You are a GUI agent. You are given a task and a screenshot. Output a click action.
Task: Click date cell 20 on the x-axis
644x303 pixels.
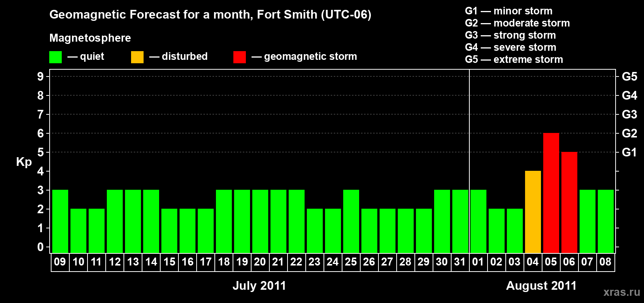click(260, 262)
